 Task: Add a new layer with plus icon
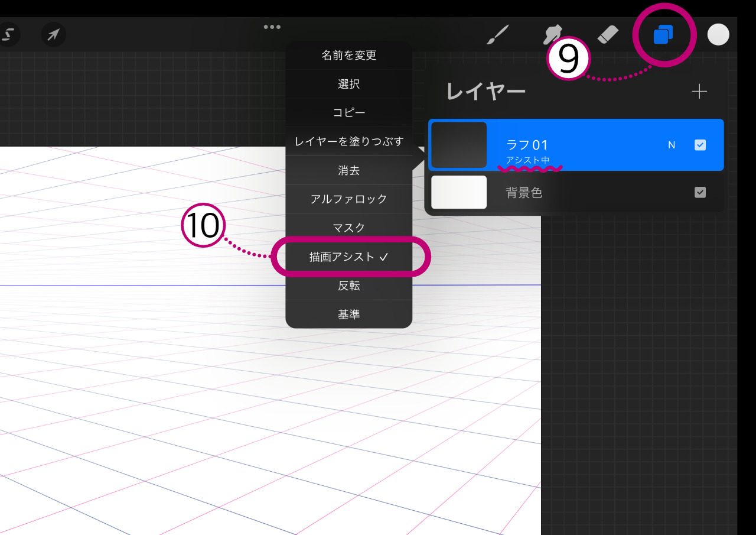tap(699, 92)
